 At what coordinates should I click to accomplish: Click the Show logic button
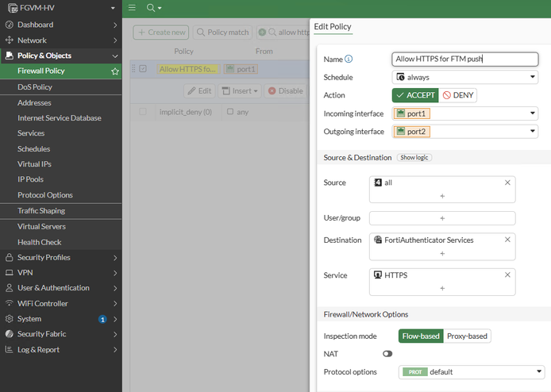(414, 158)
